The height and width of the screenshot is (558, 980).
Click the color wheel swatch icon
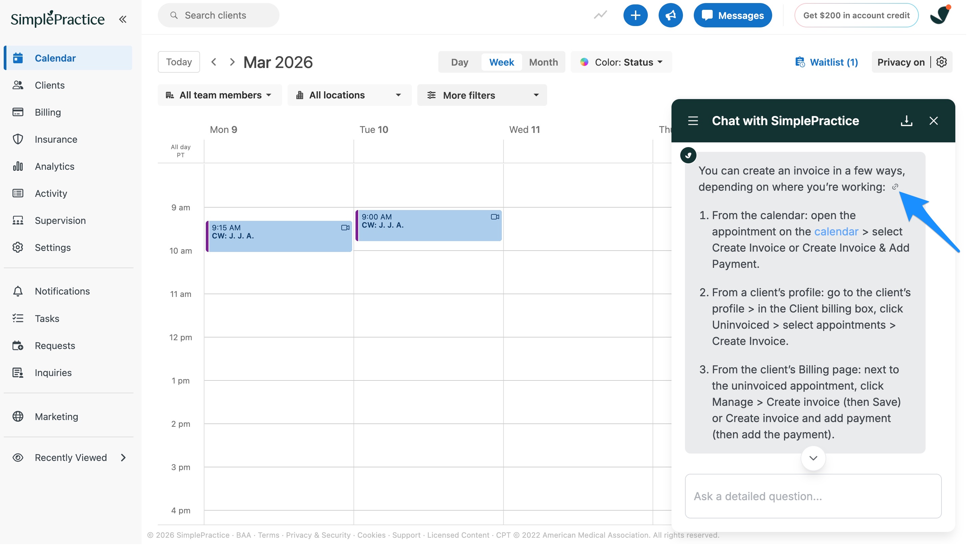[584, 62]
